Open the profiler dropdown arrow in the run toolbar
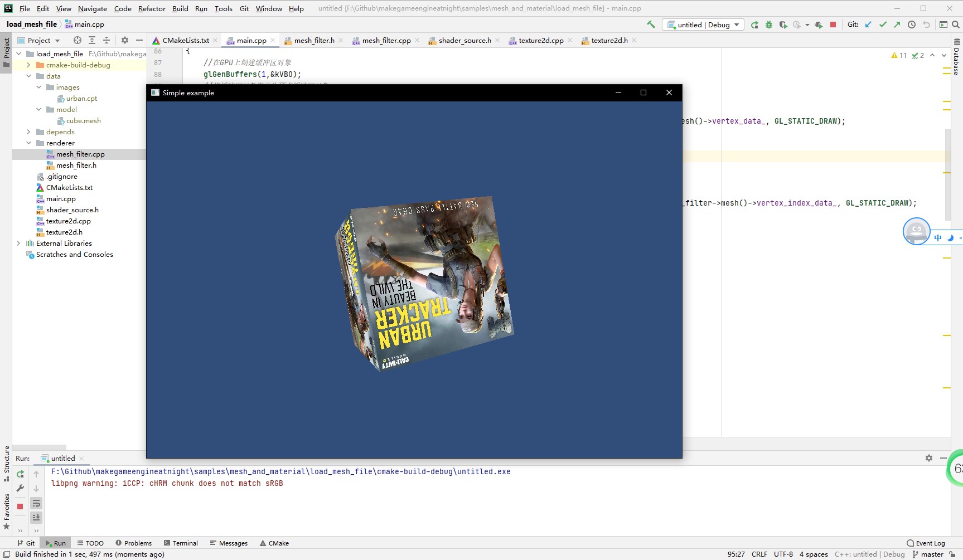963x560 pixels. [x=807, y=25]
